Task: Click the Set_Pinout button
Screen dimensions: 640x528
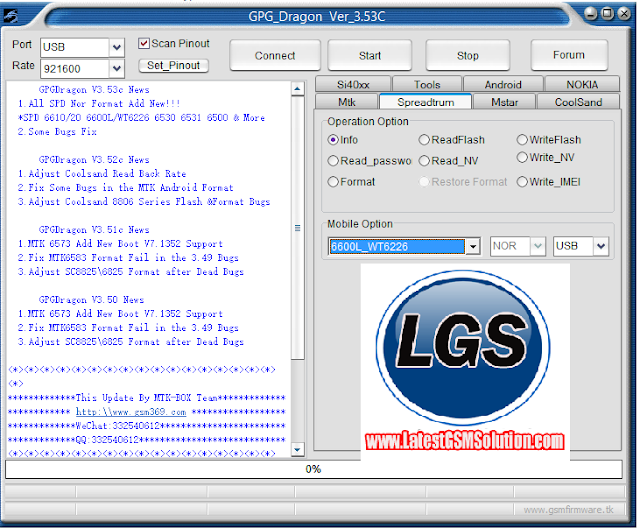Action: [173, 65]
